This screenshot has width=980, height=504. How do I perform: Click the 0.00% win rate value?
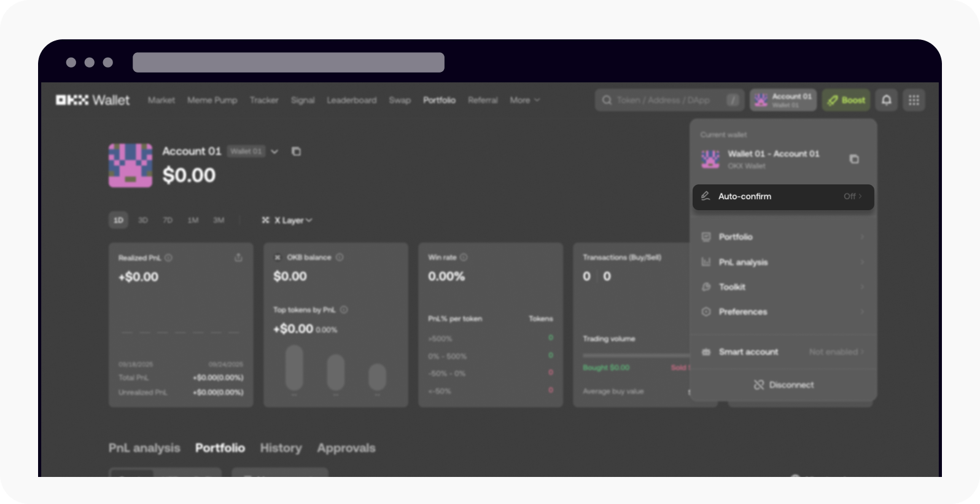(x=446, y=277)
